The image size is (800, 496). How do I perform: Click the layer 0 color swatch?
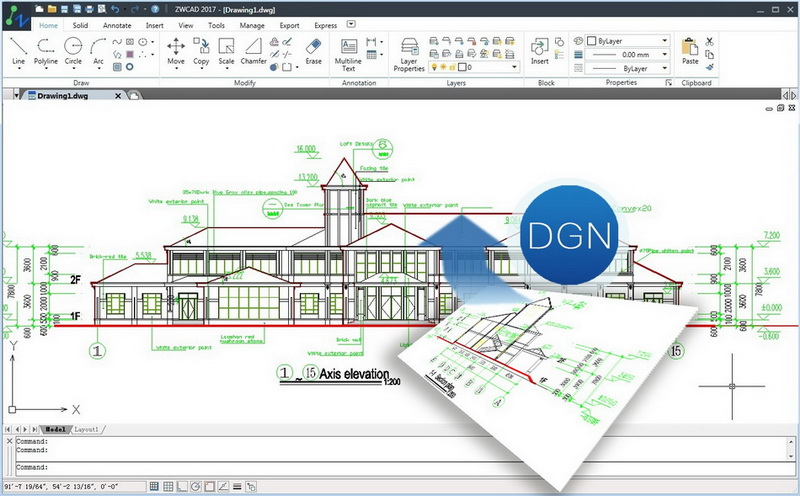coord(462,67)
